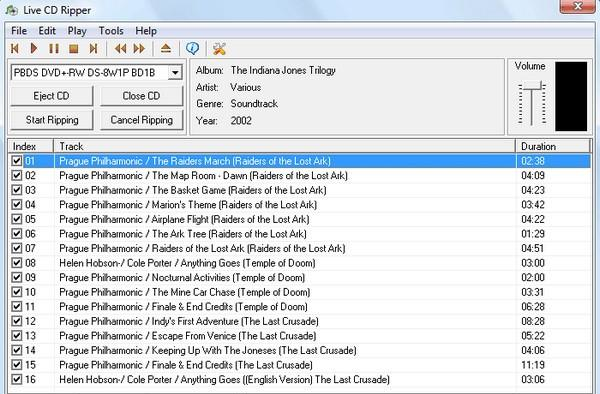
Task: Click the Close CD button
Action: (142, 96)
